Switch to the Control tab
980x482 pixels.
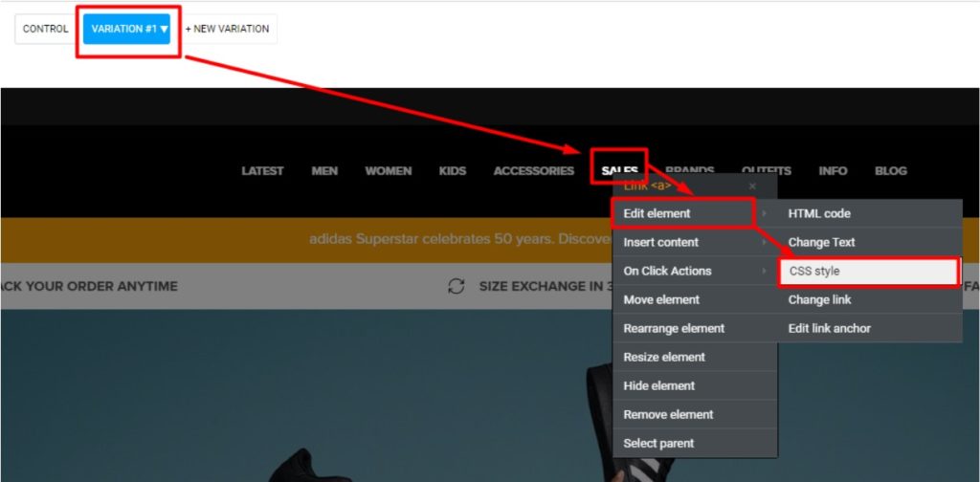click(45, 29)
